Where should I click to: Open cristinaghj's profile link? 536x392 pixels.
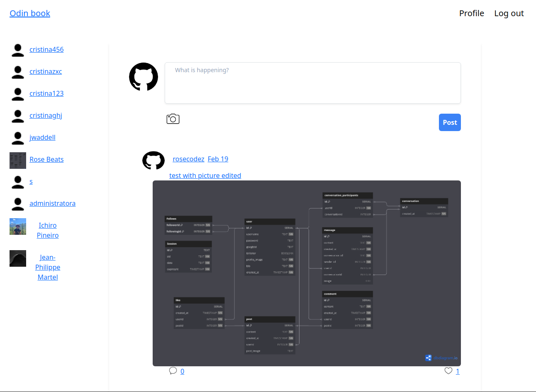46,115
